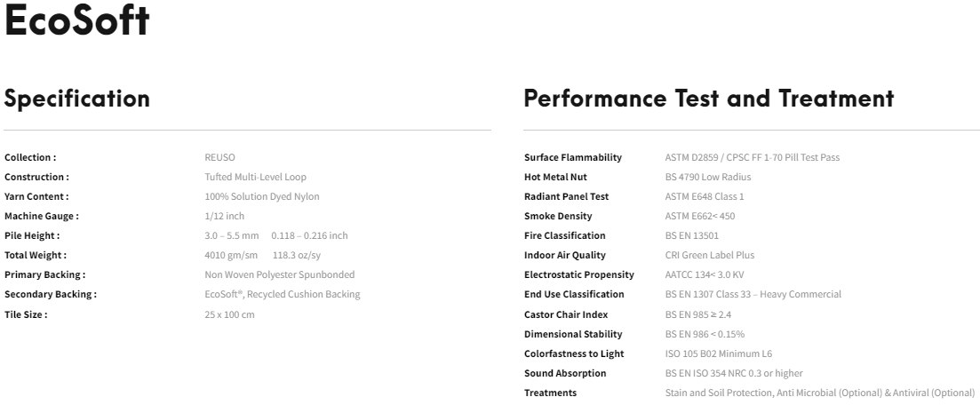The height and width of the screenshot is (405, 980).
Task: Click the 100% Solution Dyed Nylon value
Action: click(x=261, y=196)
